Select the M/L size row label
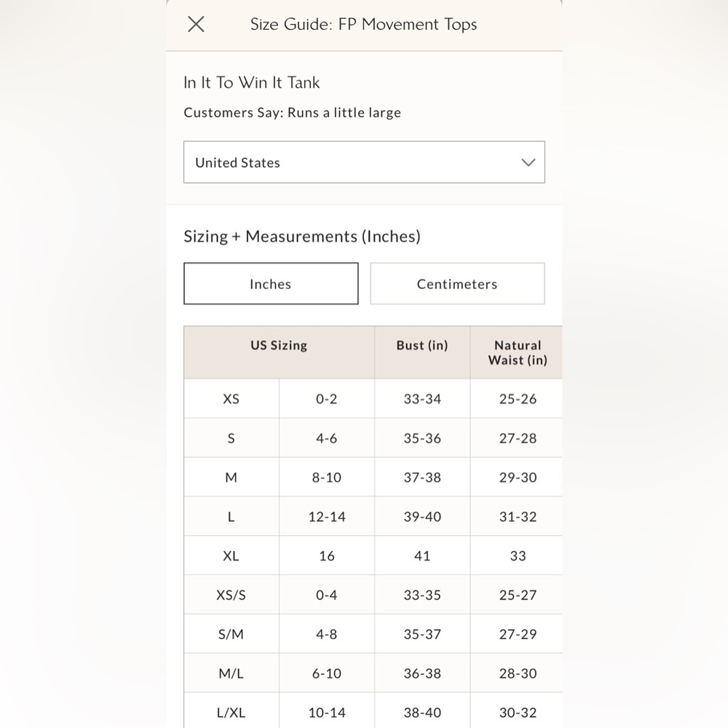728x728 pixels. click(x=231, y=674)
